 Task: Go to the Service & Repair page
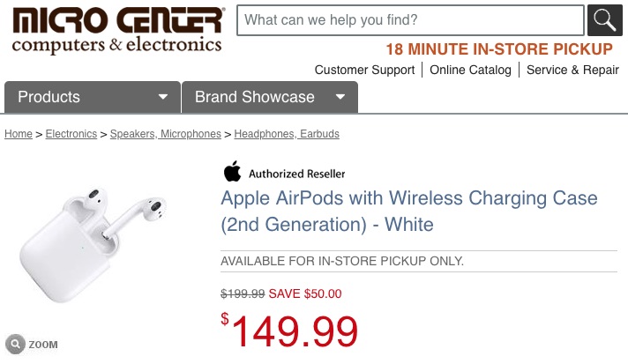click(x=572, y=70)
